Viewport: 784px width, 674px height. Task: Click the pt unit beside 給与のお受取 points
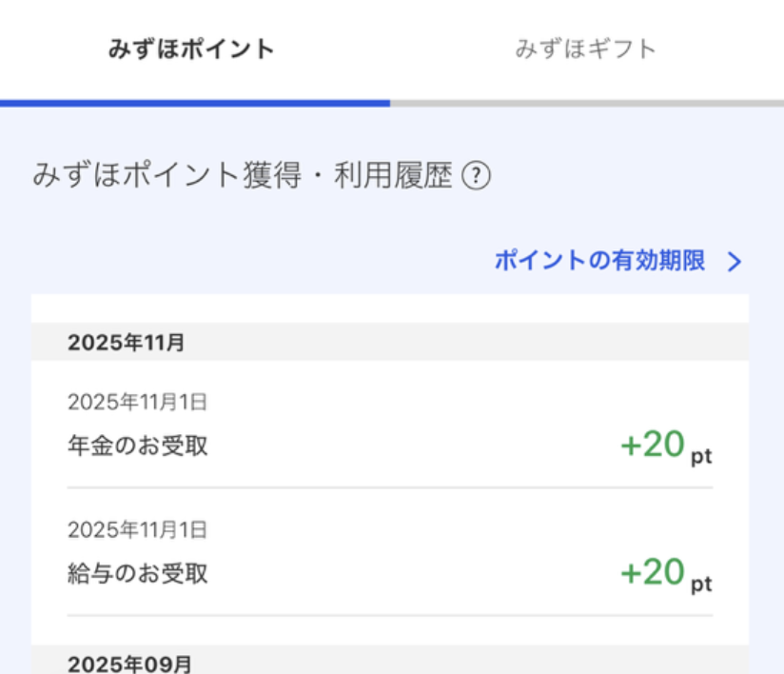point(701,584)
